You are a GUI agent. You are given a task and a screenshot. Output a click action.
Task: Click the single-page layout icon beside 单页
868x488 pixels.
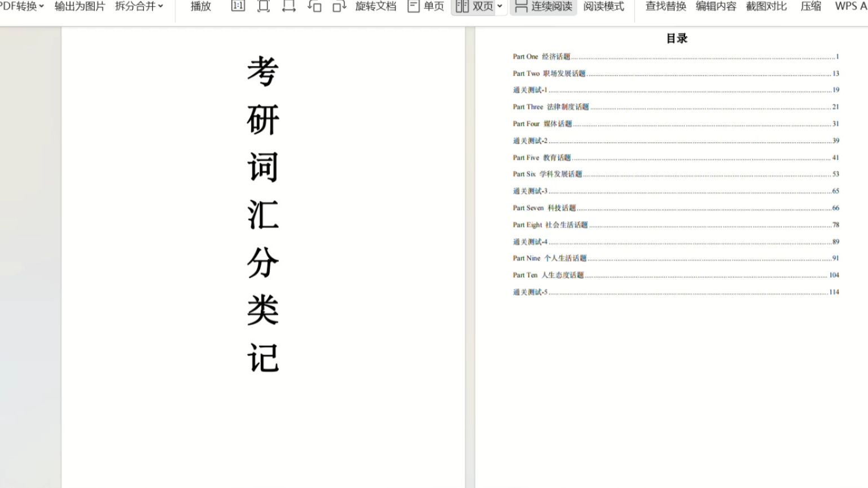click(x=414, y=6)
